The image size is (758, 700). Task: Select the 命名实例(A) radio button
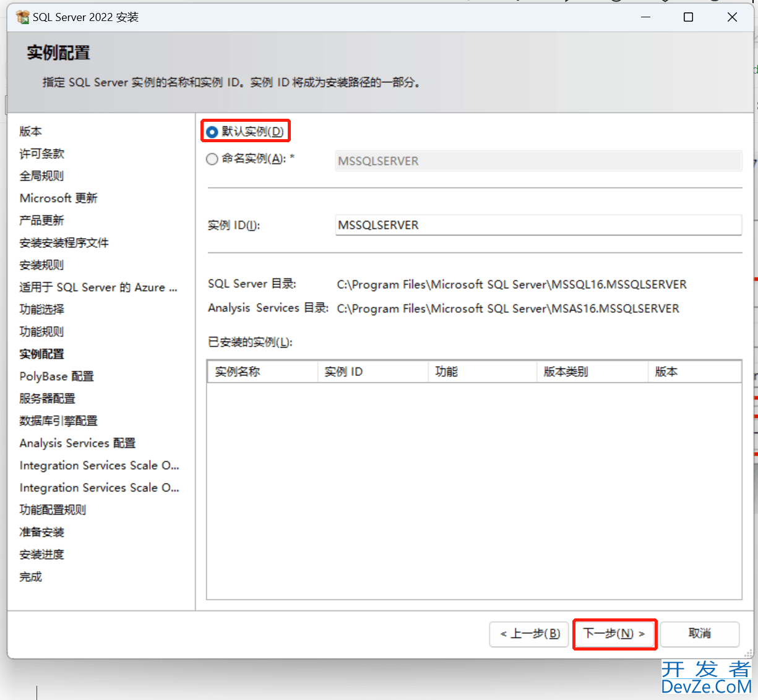tap(212, 159)
